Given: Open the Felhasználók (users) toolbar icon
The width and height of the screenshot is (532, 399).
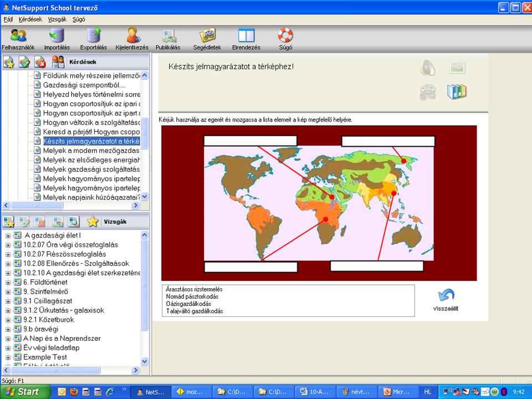Looking at the screenshot, I should pos(18,37).
